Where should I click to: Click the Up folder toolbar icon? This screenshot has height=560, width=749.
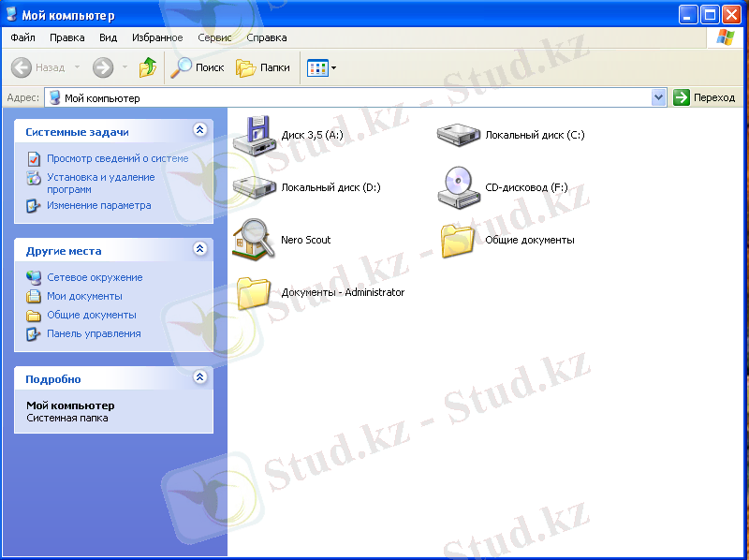click(x=148, y=67)
